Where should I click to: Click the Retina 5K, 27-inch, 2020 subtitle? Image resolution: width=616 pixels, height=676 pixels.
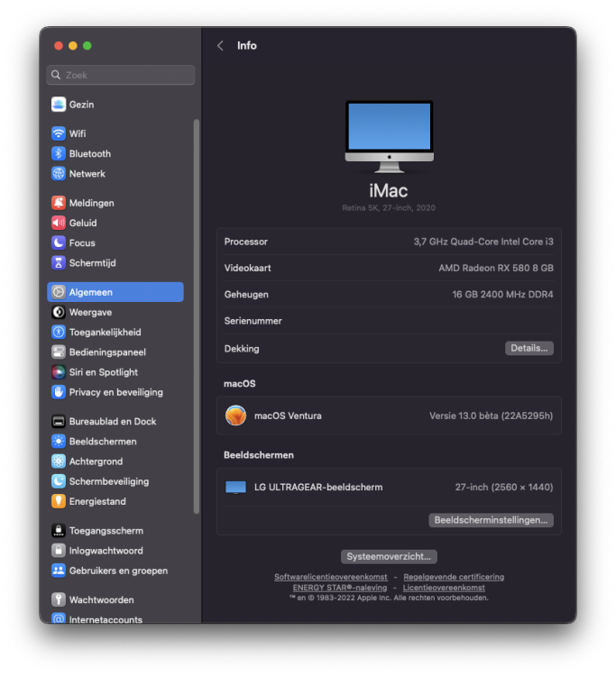[x=389, y=208]
